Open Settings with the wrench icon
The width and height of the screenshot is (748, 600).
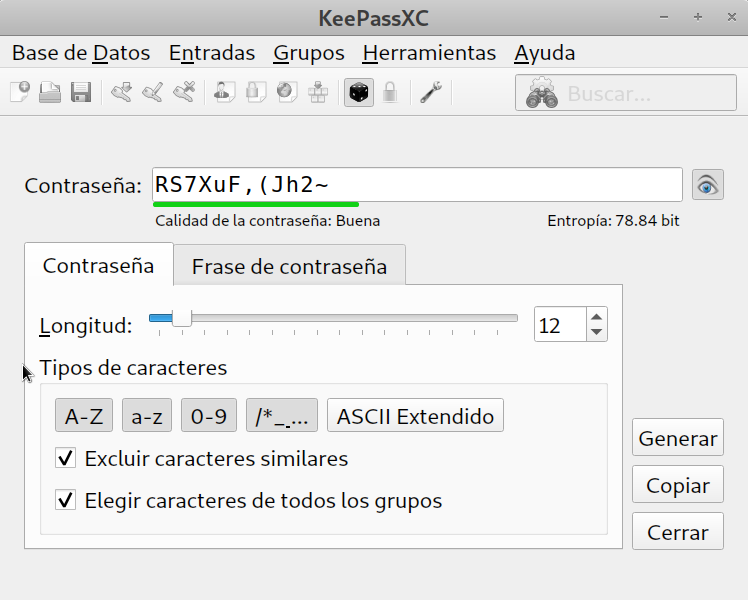coord(431,92)
